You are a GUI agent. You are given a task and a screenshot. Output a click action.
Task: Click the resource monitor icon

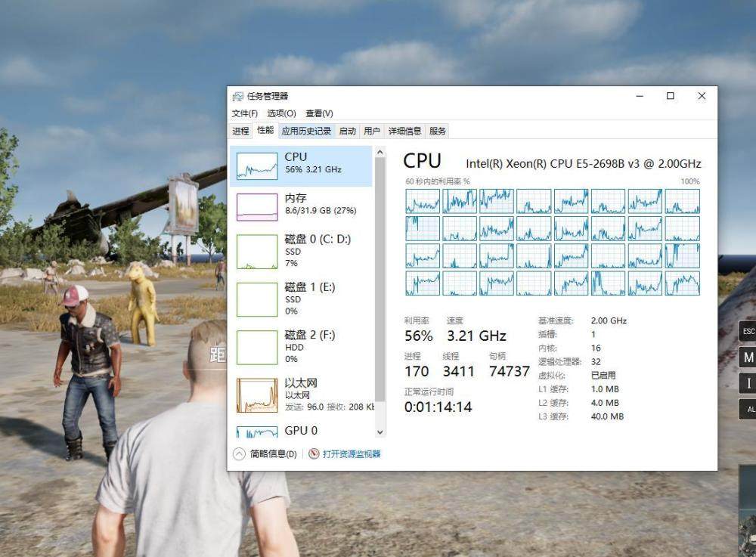(x=314, y=454)
